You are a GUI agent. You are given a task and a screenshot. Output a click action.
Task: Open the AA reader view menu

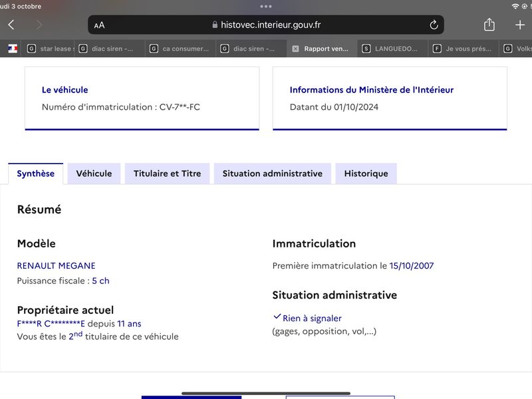click(x=99, y=25)
